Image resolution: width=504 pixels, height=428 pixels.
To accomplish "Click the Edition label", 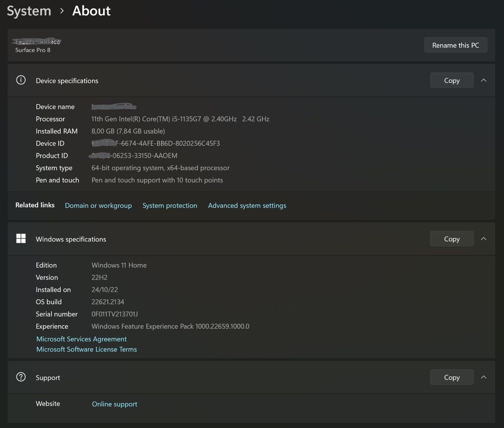I will (46, 265).
